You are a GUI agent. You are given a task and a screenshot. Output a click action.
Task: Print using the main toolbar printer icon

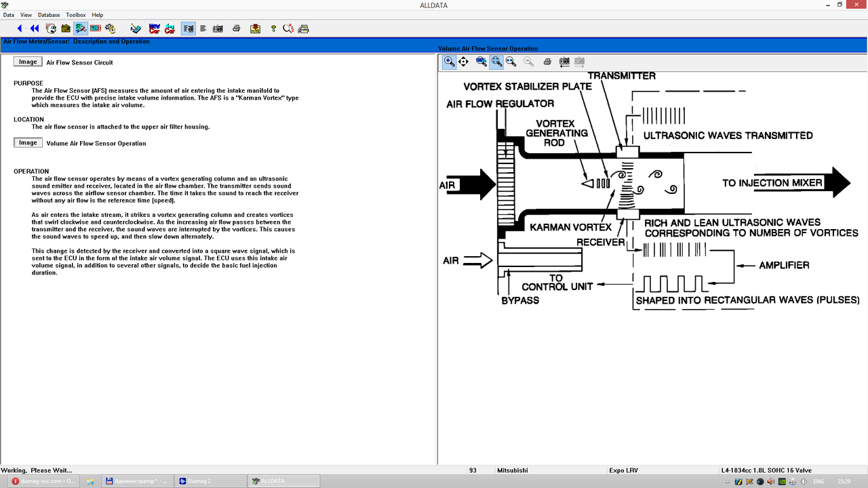pos(236,28)
